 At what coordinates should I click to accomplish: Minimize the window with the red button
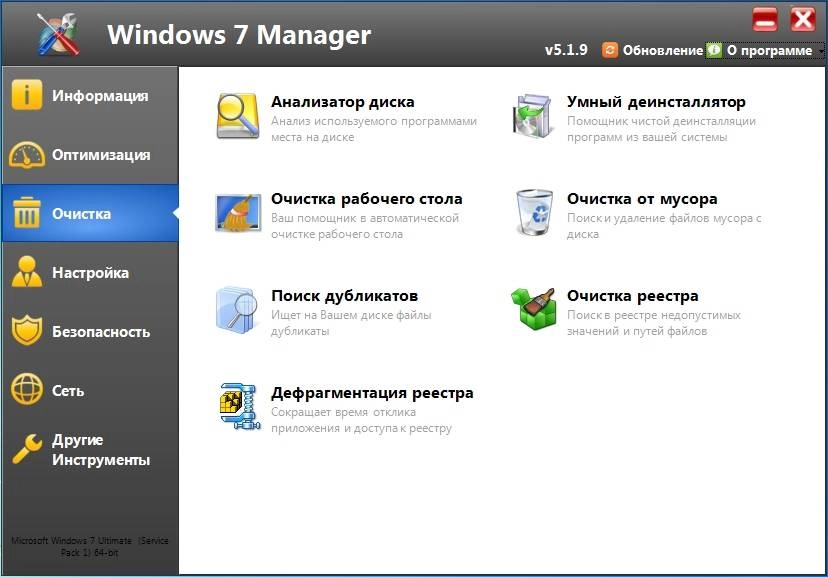pos(765,20)
